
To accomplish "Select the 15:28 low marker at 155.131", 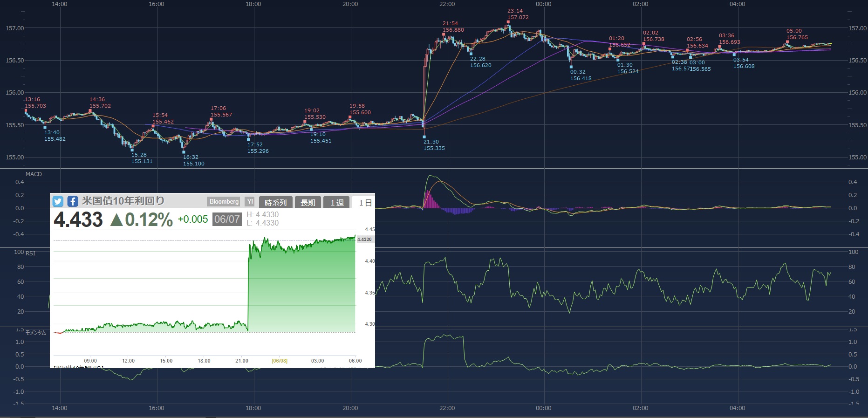I will click(132, 150).
